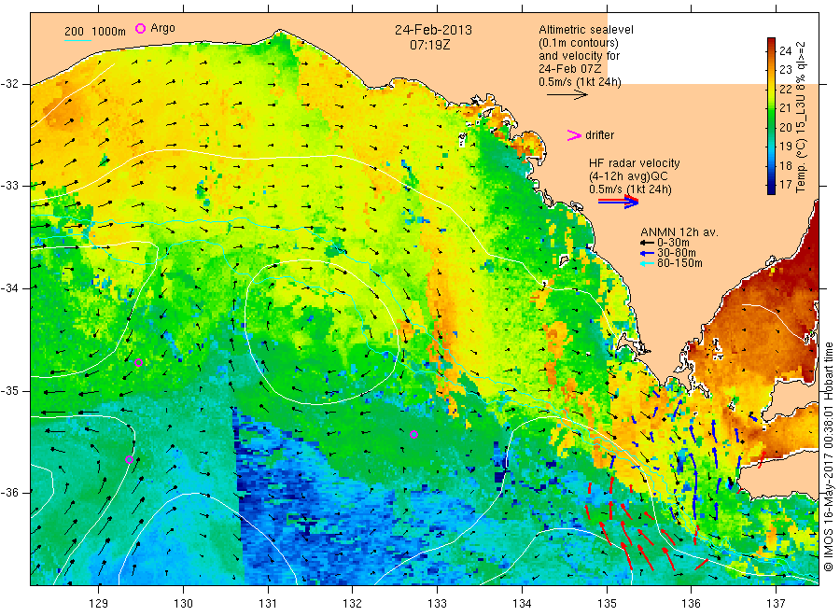Click the 24 value on the color bar
This screenshot has height=616, width=840.
click(x=785, y=51)
